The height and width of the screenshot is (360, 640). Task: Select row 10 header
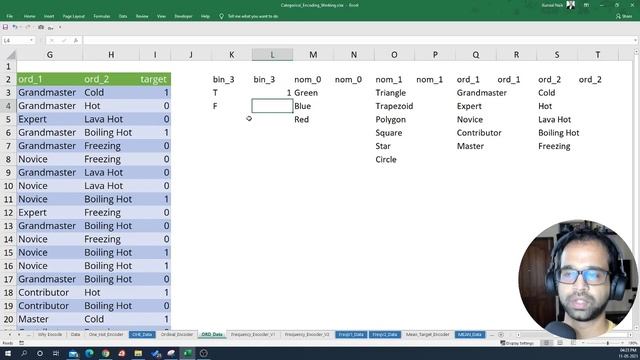[x=8, y=186]
